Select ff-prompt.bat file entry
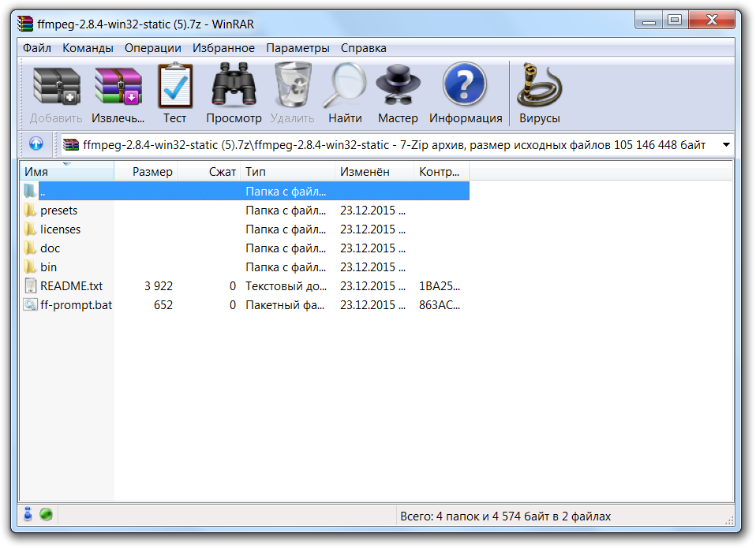756x548 pixels. pos(76,305)
